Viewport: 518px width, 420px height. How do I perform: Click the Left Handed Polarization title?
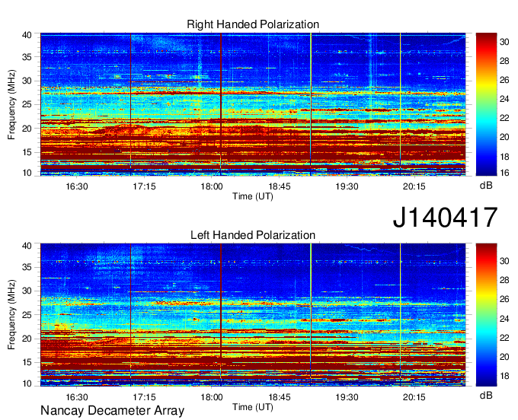click(x=253, y=235)
